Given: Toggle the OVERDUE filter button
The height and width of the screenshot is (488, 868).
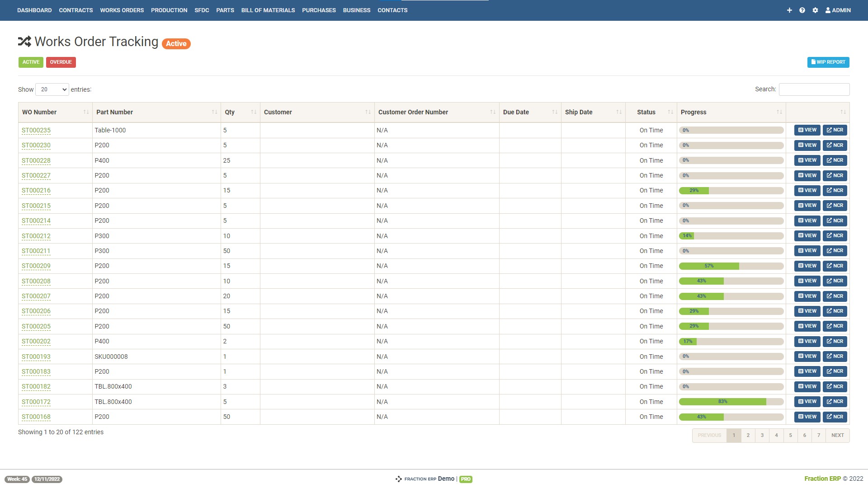Looking at the screenshot, I should point(61,62).
